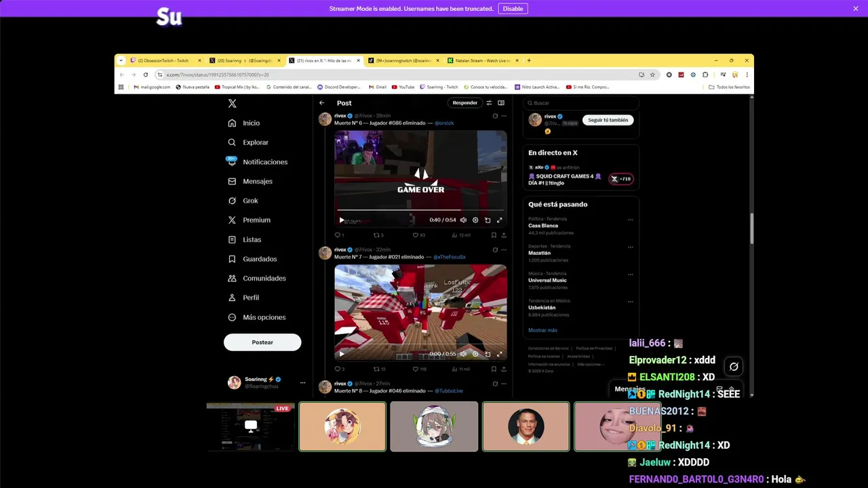Click the X logo in the sidebar
868x488 pixels.
232,104
